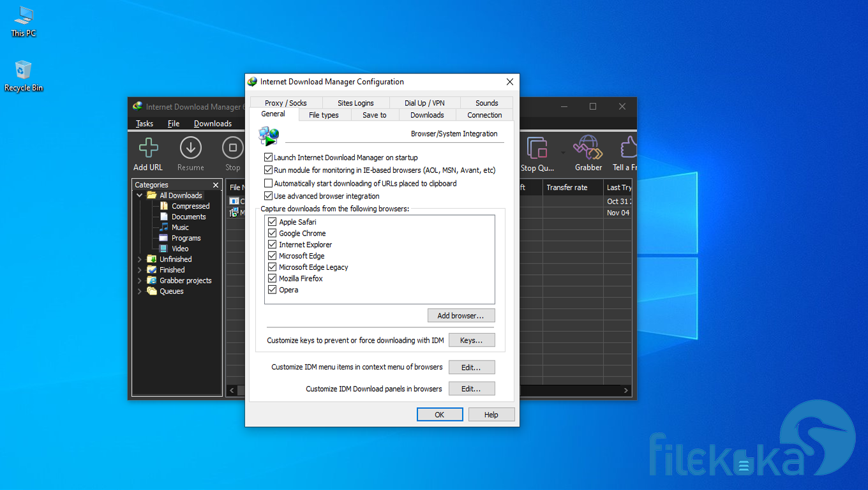Select the Grabber projects folder icon
This screenshot has height=490, width=868.
pos(152,281)
